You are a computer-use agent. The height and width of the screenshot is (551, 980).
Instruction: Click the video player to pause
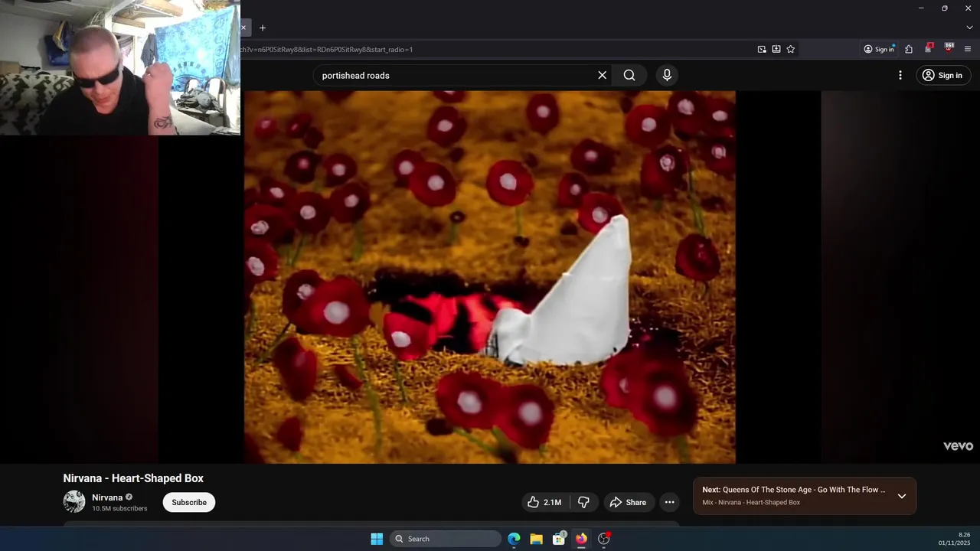coord(489,277)
